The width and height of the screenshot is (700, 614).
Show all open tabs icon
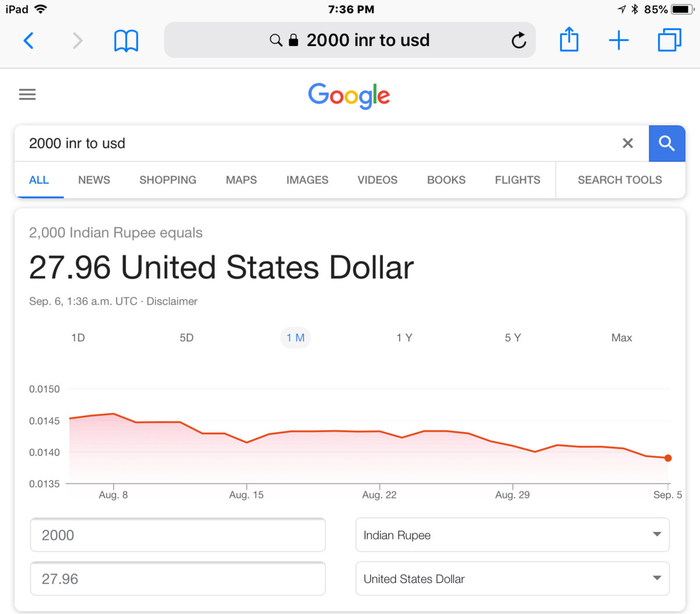point(669,40)
